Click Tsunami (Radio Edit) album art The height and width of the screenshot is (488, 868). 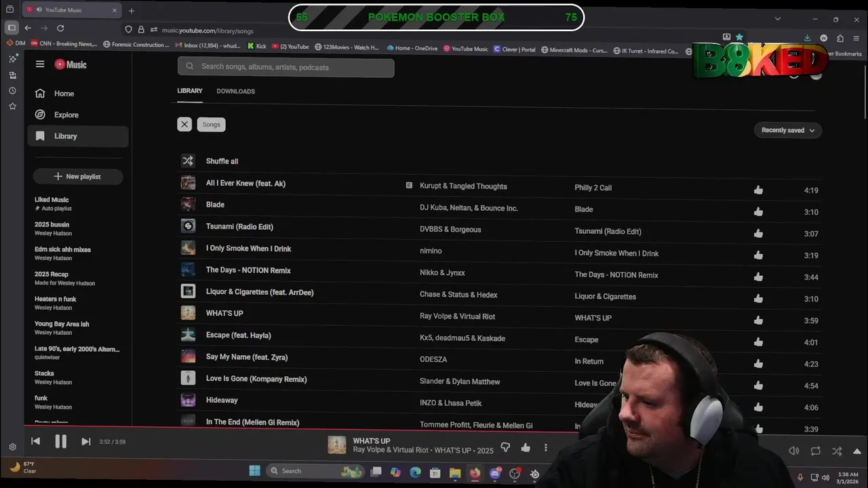(x=188, y=226)
